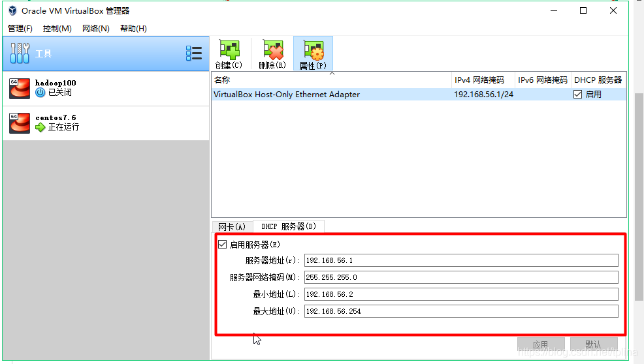Open the Tools list menu icon
The image size is (644, 364).
pos(194,53)
